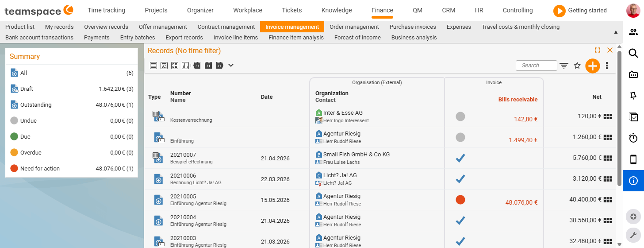Filter summary by Outstanding
644x248 pixels.
[72, 105]
